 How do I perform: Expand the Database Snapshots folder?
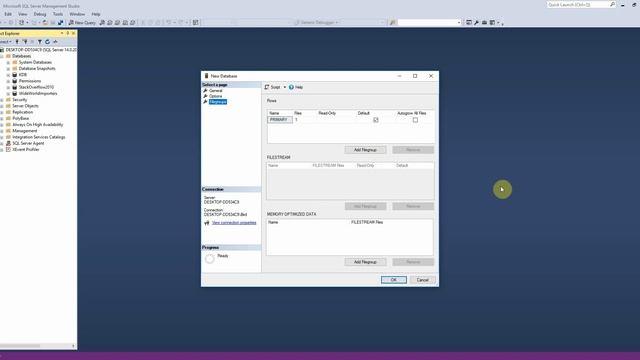point(8,69)
